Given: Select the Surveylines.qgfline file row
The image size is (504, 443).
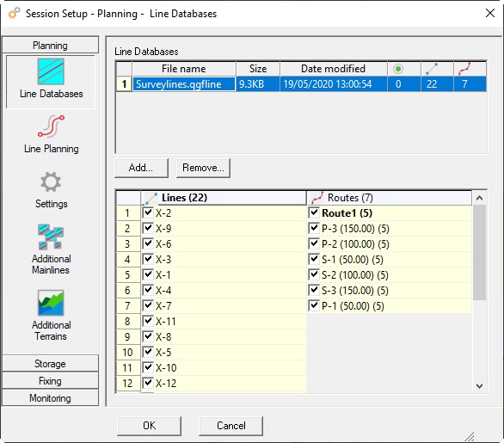Looking at the screenshot, I should tap(301, 84).
